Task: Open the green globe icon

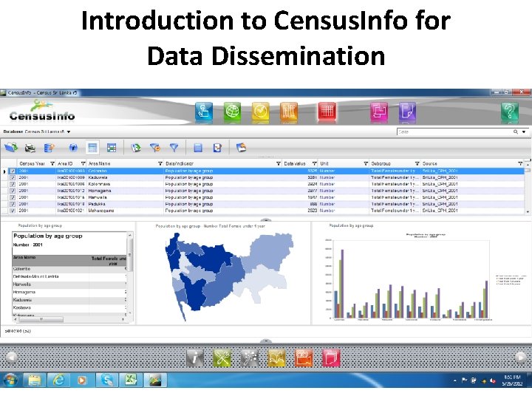Action: coord(233,111)
